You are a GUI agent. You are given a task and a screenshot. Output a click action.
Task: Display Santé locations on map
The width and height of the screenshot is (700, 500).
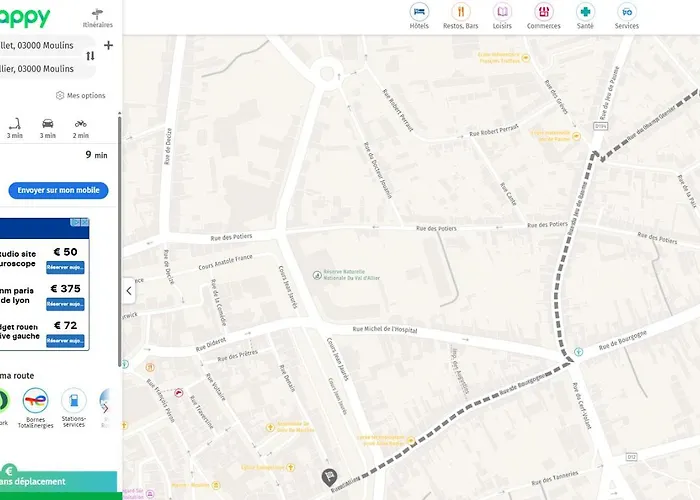[584, 12]
